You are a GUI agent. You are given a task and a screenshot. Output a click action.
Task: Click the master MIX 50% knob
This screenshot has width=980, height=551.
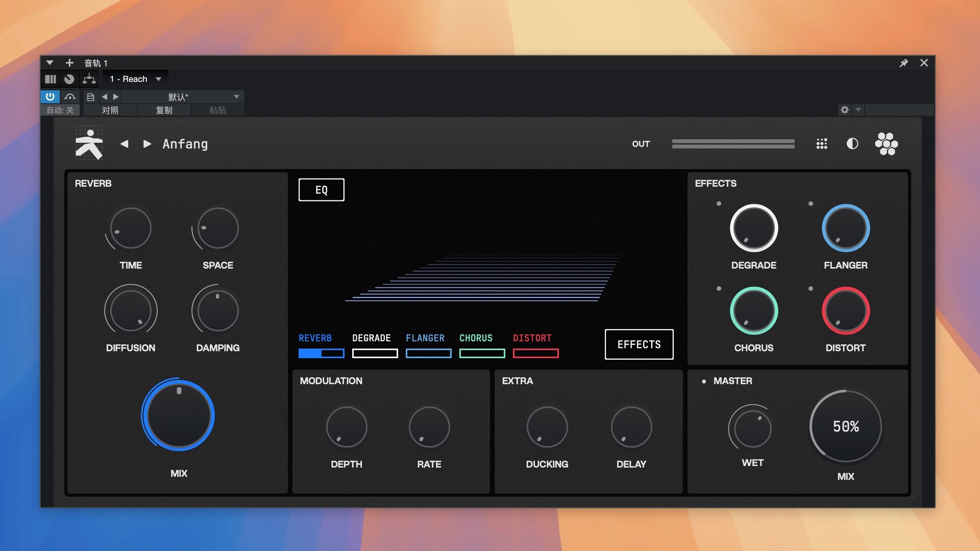coord(846,427)
